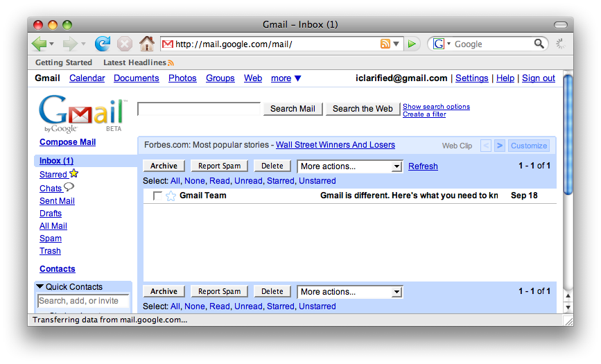This screenshot has width=601, height=364.
Task: Click the top Delete button
Action: pos(272,166)
